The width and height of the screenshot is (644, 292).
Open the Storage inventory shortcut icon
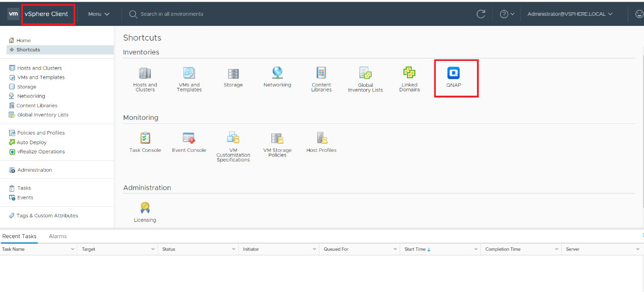point(233,74)
